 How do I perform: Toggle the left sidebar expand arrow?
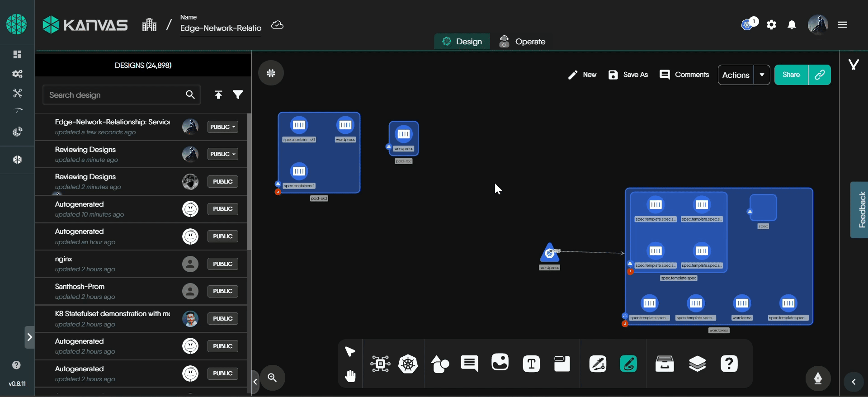[29, 337]
